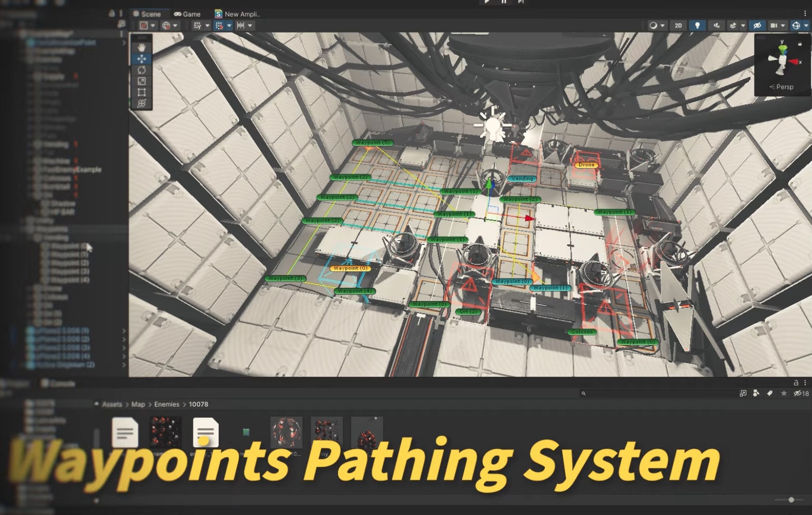Toggle grid snapping icon

pos(219,25)
